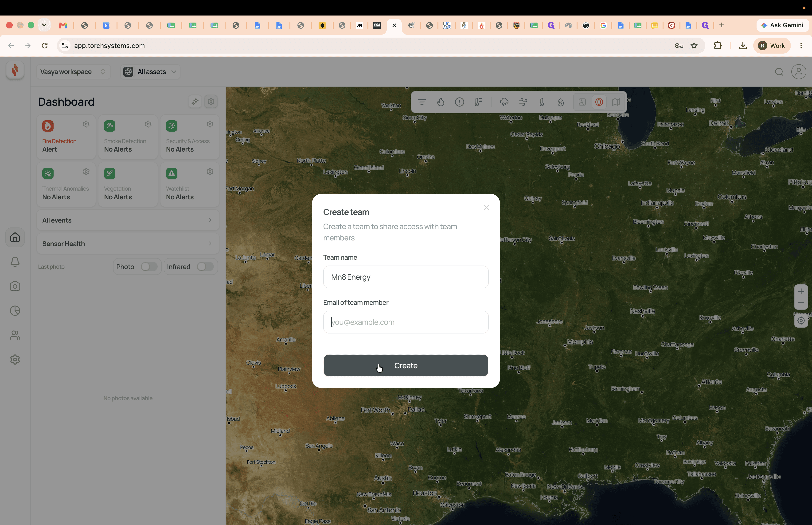Open the team members icon in sidebar
The height and width of the screenshot is (525, 812).
(x=15, y=335)
